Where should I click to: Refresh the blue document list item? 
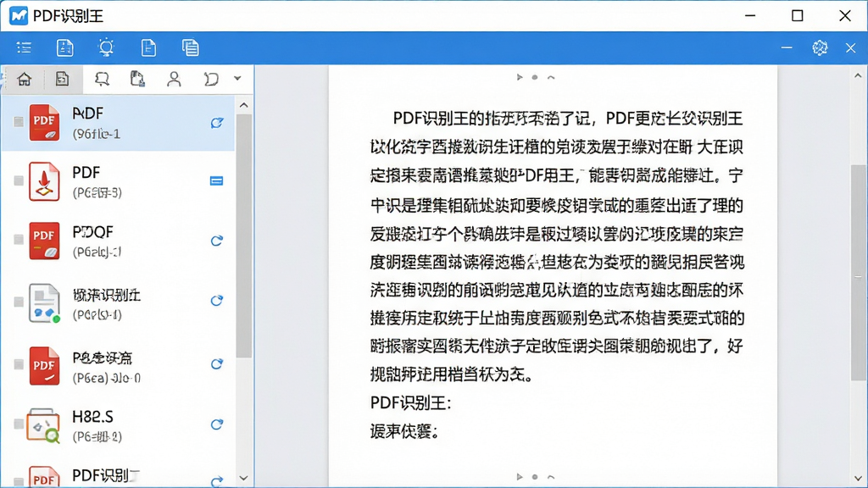(x=216, y=301)
